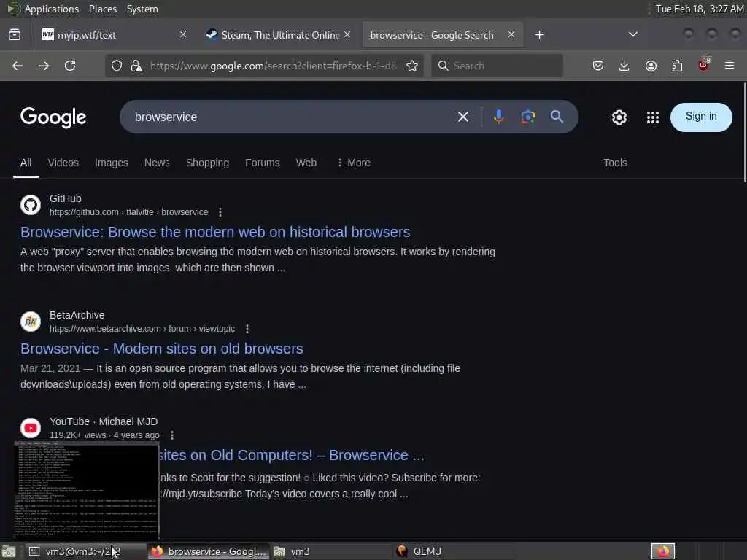
Task: Click the Sign in button
Action: (701, 117)
